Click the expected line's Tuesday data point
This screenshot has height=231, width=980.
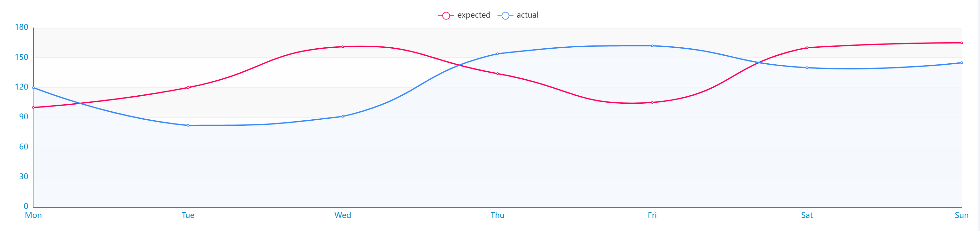coord(188,88)
